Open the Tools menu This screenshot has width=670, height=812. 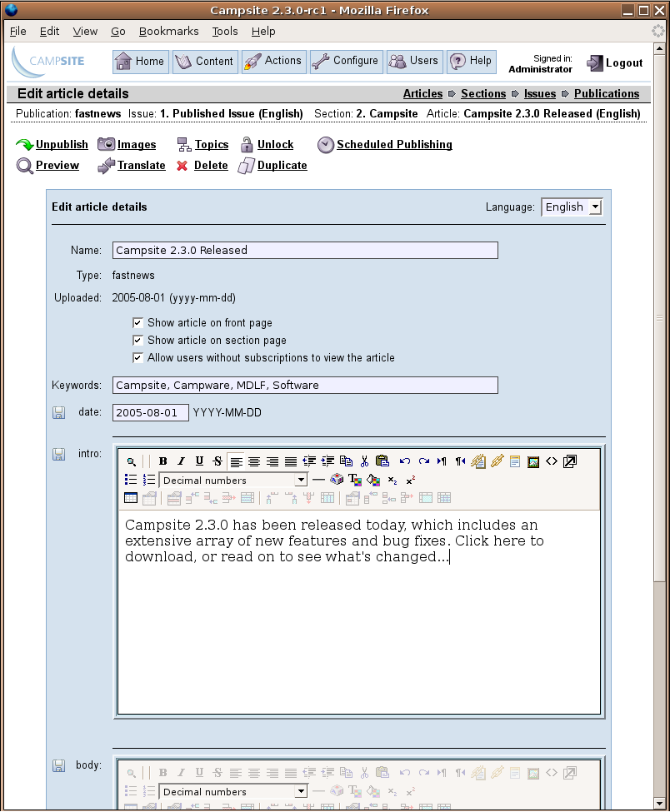point(225,31)
